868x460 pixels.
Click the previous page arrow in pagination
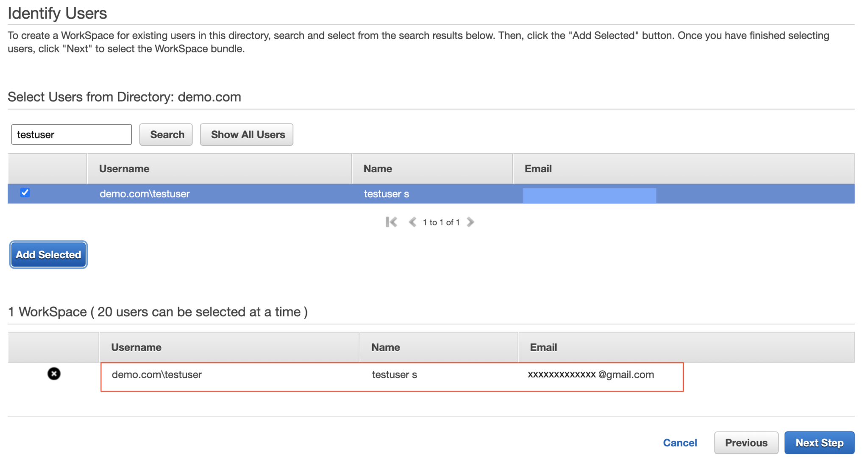(412, 222)
